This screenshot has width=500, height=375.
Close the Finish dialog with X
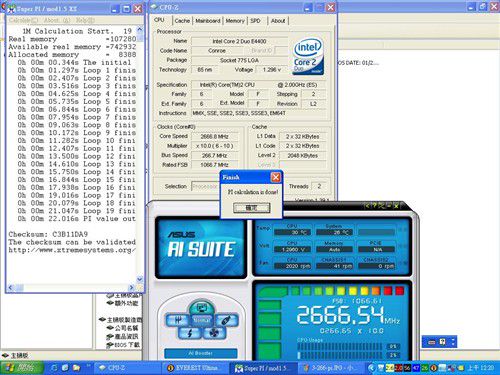(276, 177)
